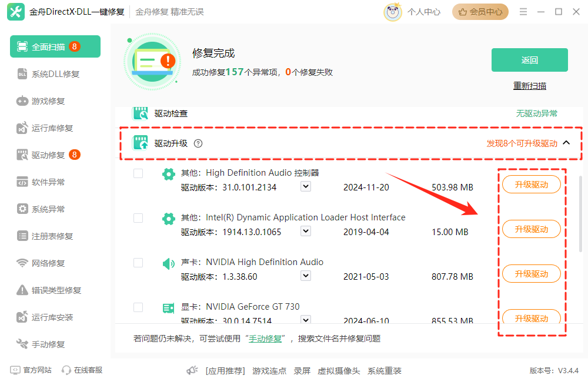Click the driver repair badge showing 8
Viewport: 588px width, 382px height.
pyautogui.click(x=75, y=155)
